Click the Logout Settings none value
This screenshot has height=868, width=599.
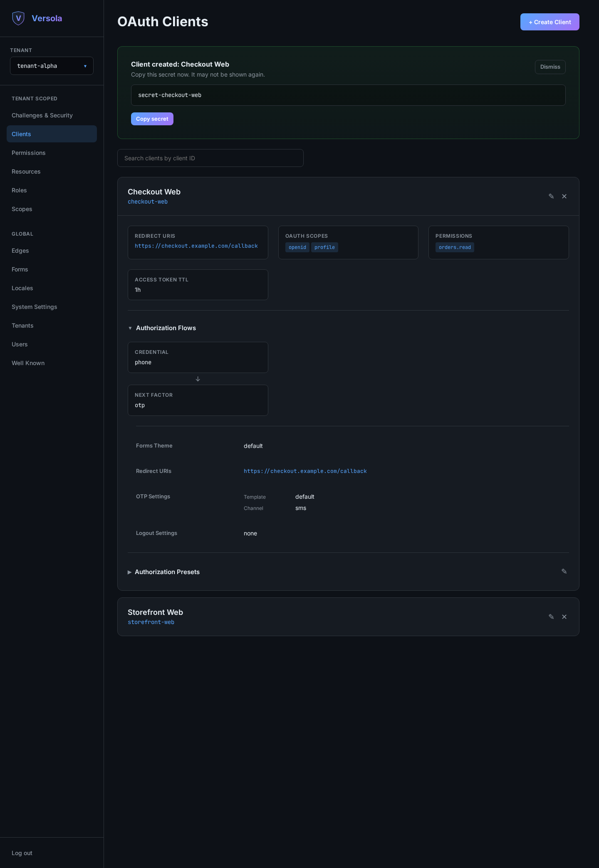250,534
